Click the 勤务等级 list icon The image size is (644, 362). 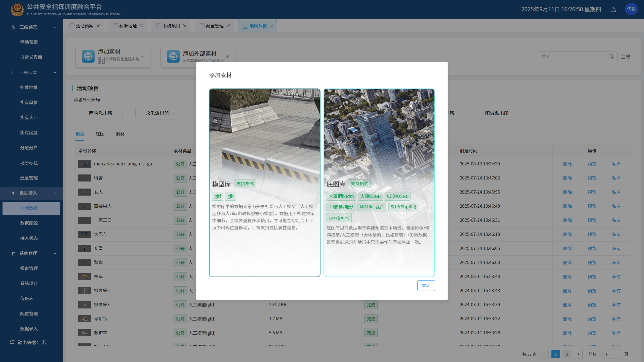[x=12, y=343]
